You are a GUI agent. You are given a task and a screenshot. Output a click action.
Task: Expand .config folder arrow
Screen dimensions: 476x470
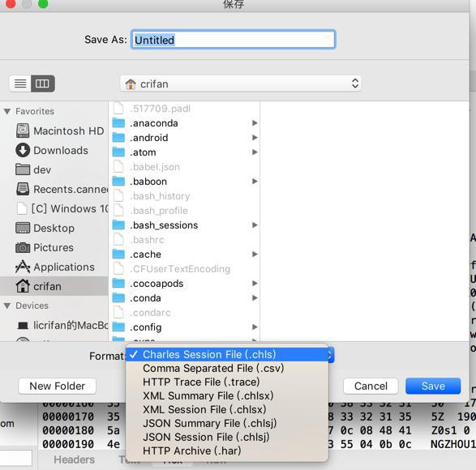coord(255,327)
